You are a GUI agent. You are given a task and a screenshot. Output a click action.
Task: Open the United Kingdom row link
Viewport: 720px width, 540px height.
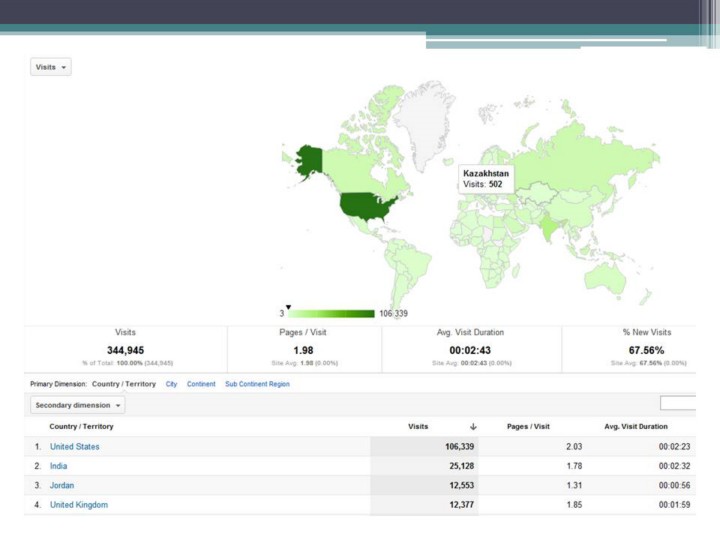click(x=79, y=505)
